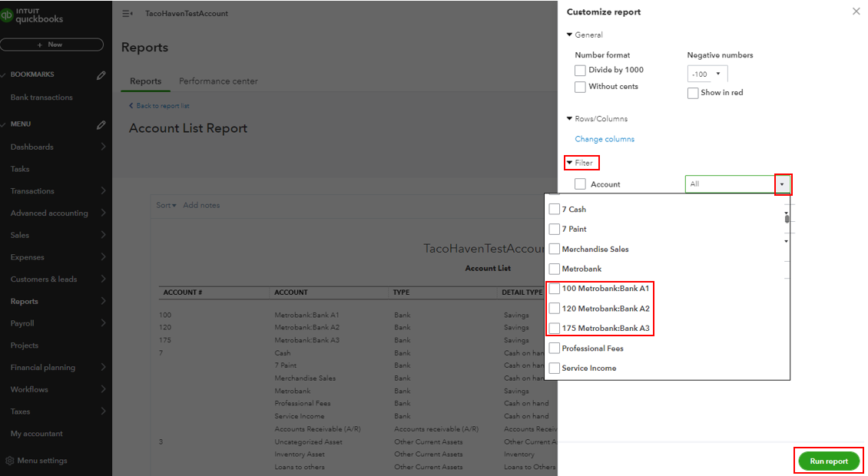Collapse the Filter section
The image size is (868, 476).
point(570,163)
